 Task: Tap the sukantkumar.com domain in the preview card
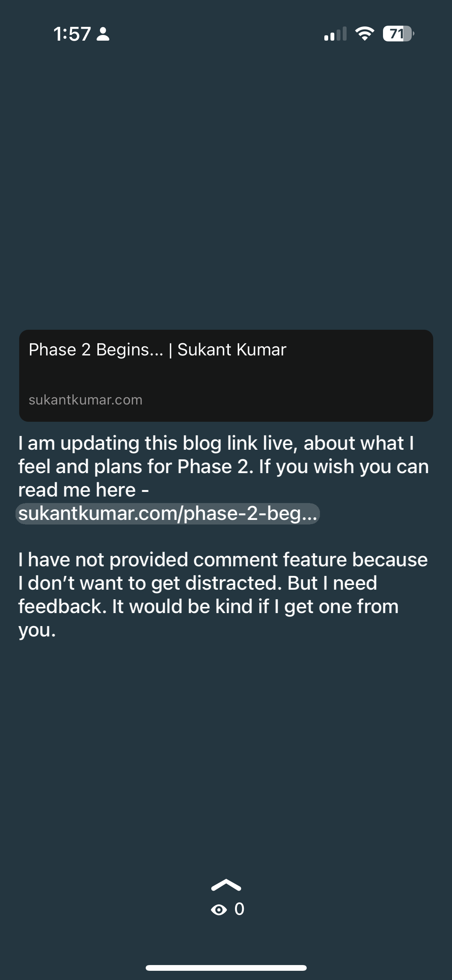coord(85,400)
